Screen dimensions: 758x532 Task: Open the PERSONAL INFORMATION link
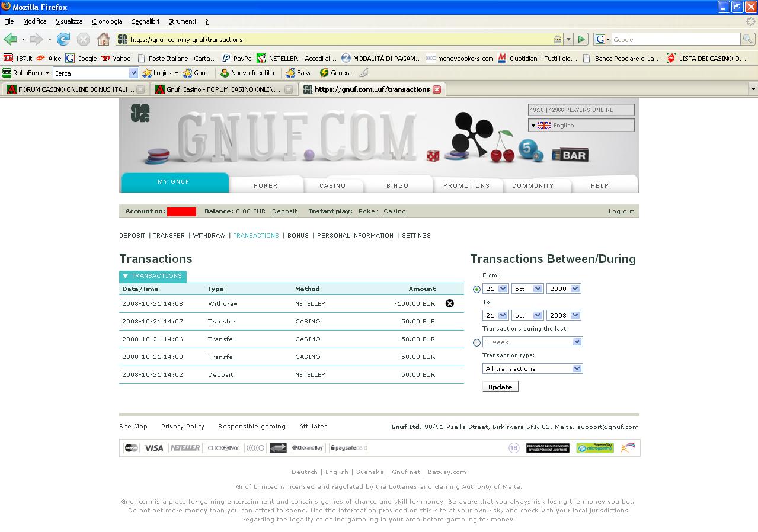355,236
